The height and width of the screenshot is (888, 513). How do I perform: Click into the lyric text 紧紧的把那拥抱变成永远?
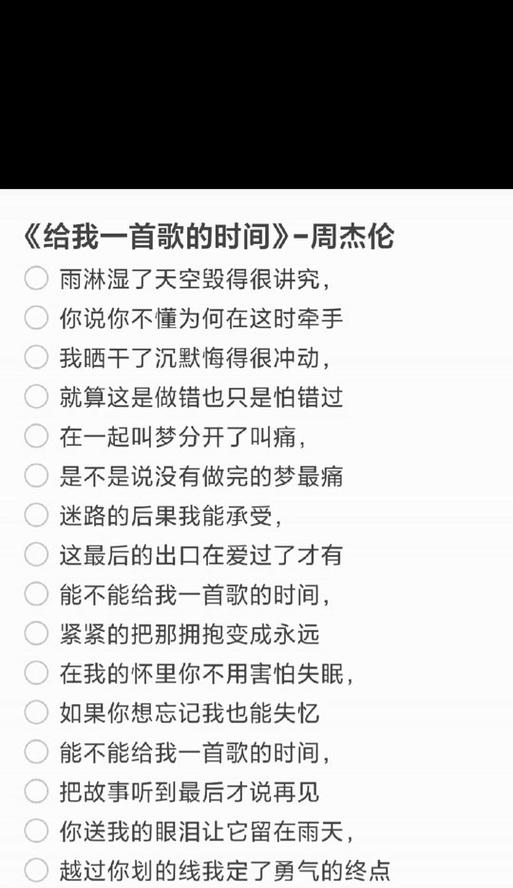click(x=190, y=634)
